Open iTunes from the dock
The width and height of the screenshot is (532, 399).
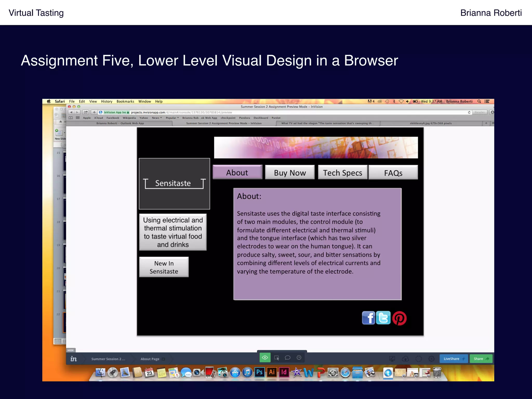[x=247, y=373]
